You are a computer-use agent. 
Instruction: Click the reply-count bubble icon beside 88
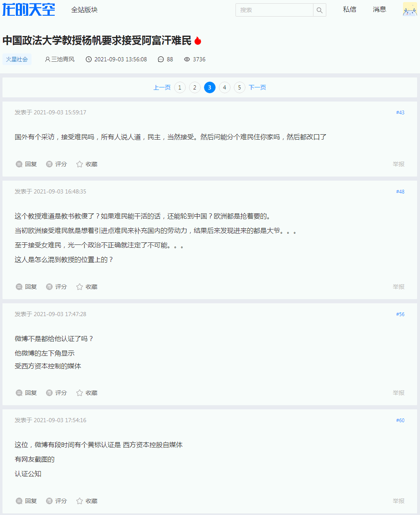tap(161, 59)
